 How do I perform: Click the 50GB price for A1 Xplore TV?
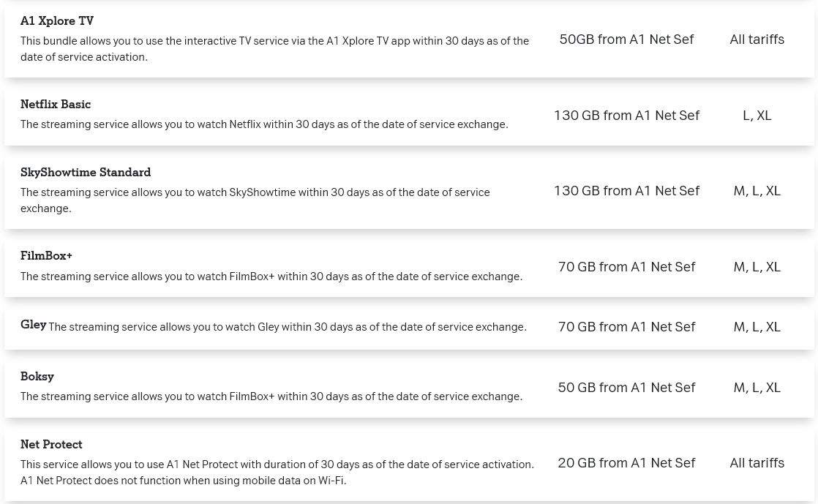click(x=626, y=40)
